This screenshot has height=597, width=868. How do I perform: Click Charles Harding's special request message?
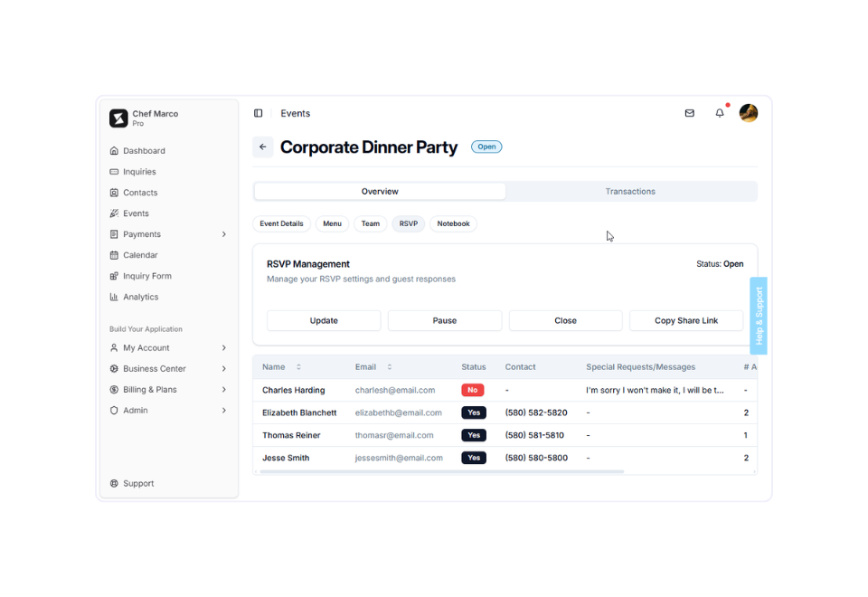click(x=655, y=391)
